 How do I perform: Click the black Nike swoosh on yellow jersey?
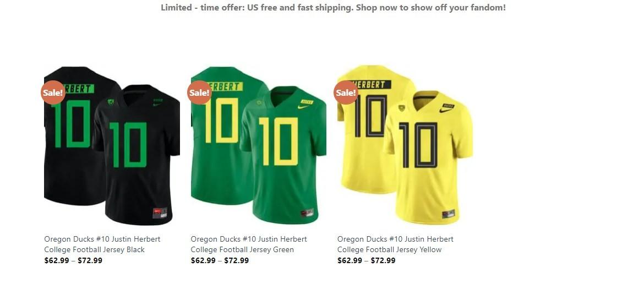tap(446, 110)
